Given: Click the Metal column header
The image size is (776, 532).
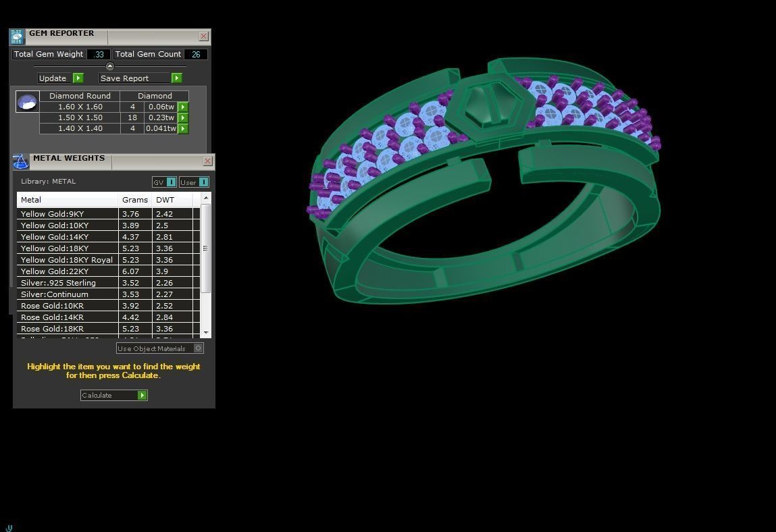Looking at the screenshot, I should click(x=68, y=200).
